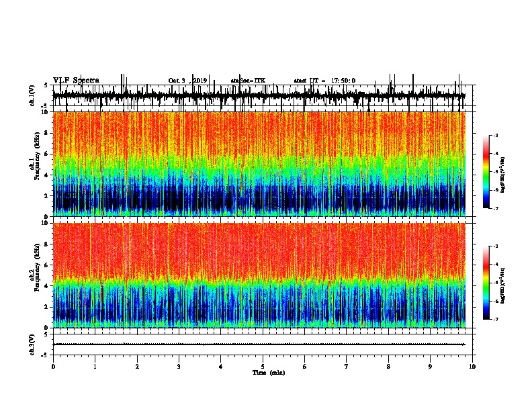Click the "station=ITK" header text

point(248,81)
